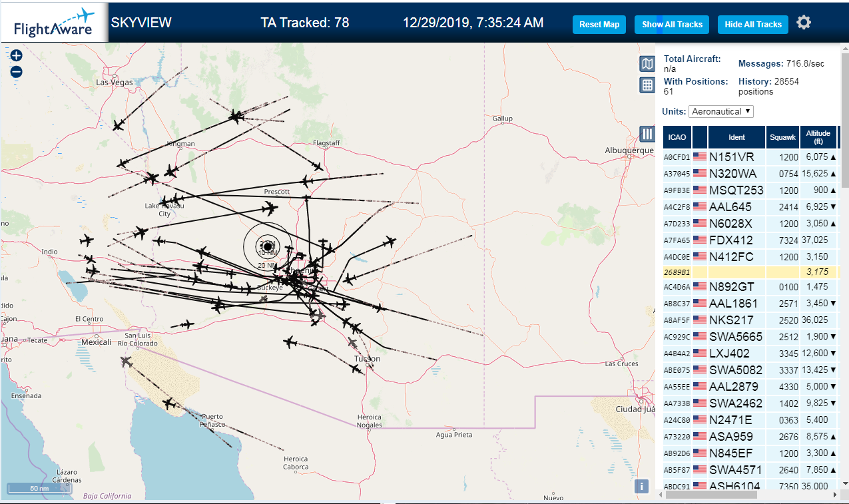
Task: Select the MSQT253 aircraft row
Action: [x=750, y=190]
